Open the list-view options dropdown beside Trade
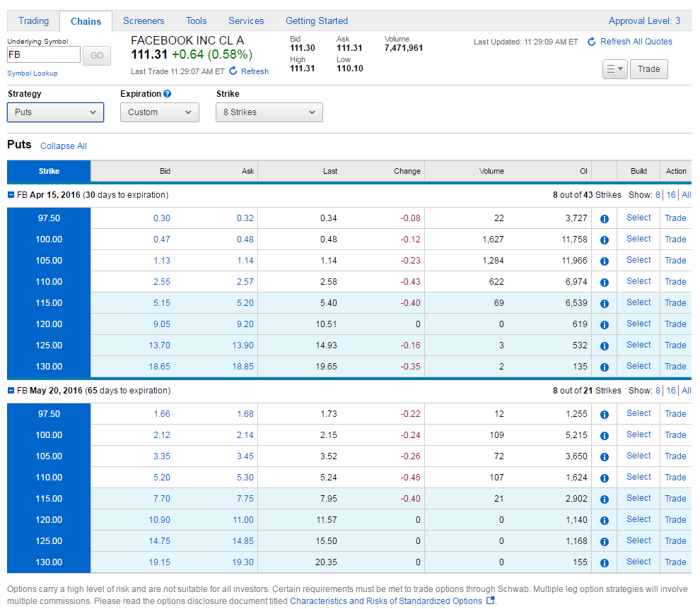This screenshot has height=609, width=700. coord(614,69)
